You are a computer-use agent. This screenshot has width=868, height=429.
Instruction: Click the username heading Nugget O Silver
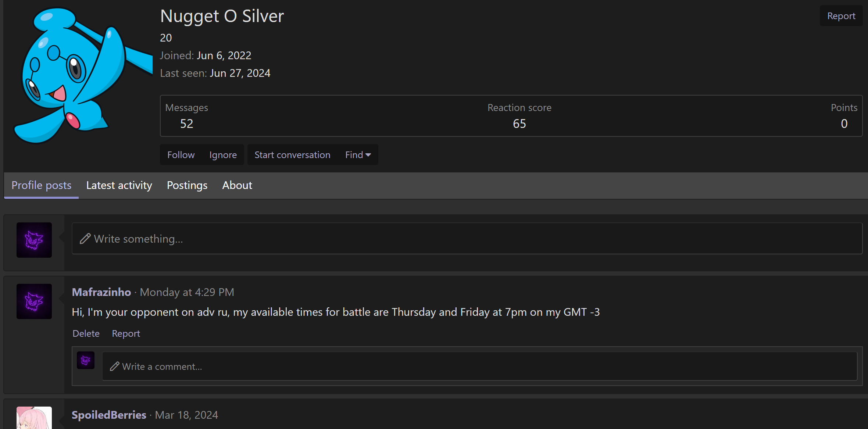click(222, 16)
